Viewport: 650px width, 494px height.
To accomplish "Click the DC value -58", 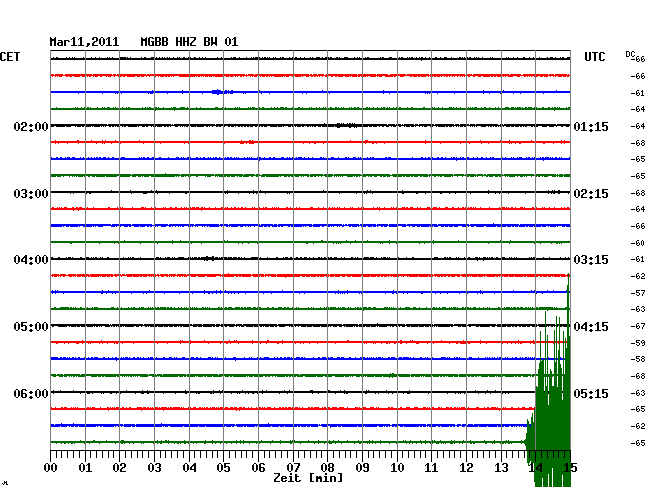I will click(638, 359).
